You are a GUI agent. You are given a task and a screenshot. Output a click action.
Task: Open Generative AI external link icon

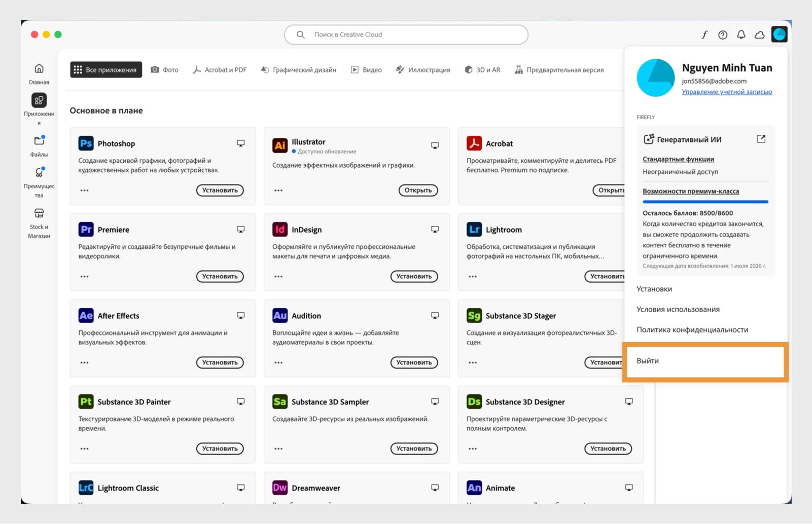click(x=761, y=139)
